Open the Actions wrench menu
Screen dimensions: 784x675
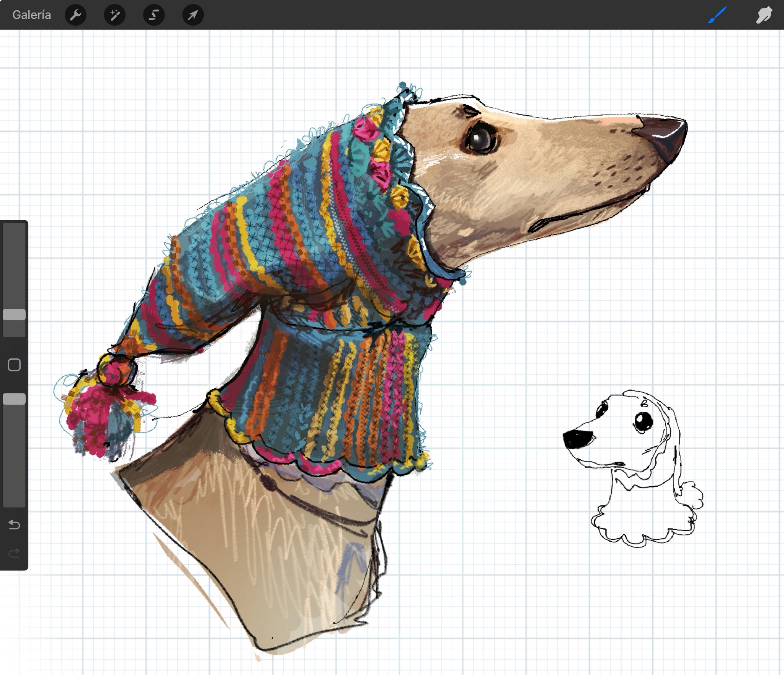point(75,15)
